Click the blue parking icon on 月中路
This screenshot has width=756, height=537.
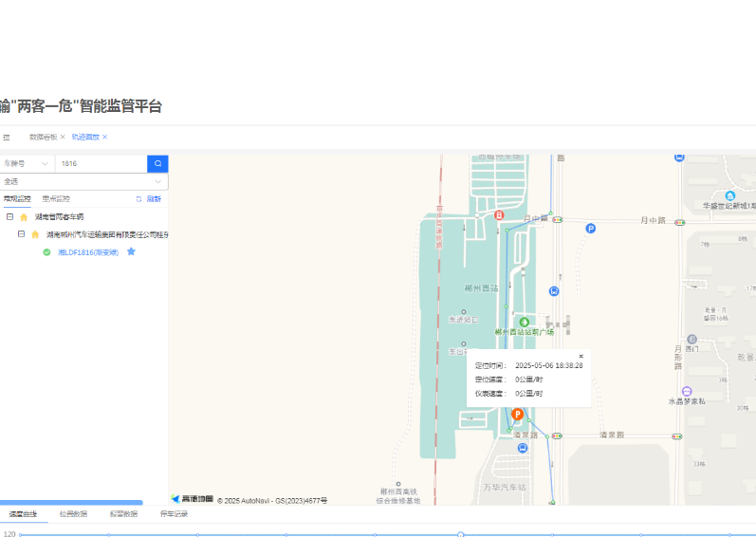pos(590,229)
